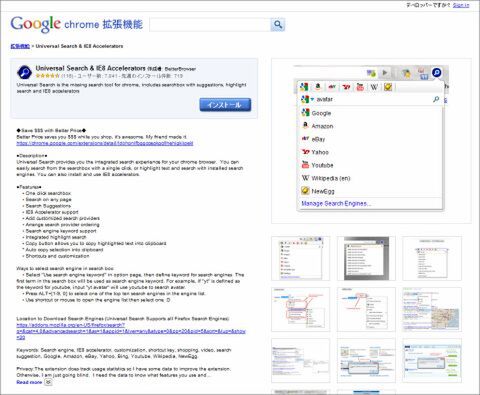Viewport: 480px width, 395px height.
Task: Click the blue round magnifier icon in the preview toolbar
Action: [x=436, y=72]
